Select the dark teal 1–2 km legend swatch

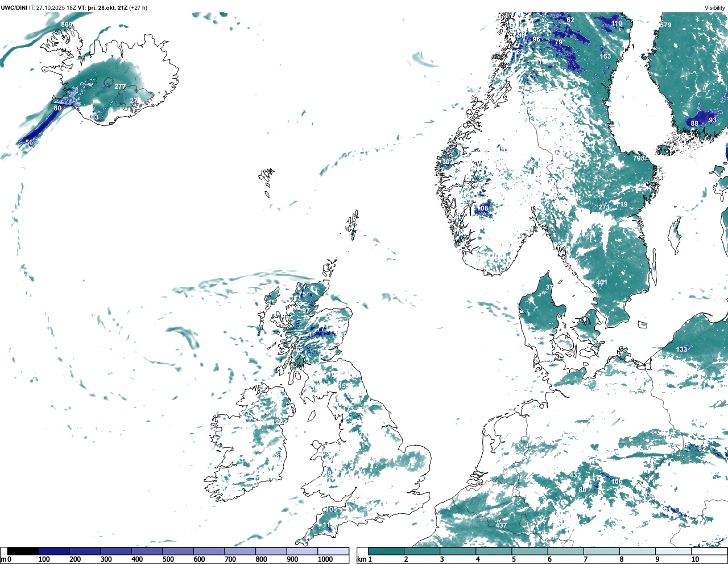386,551
